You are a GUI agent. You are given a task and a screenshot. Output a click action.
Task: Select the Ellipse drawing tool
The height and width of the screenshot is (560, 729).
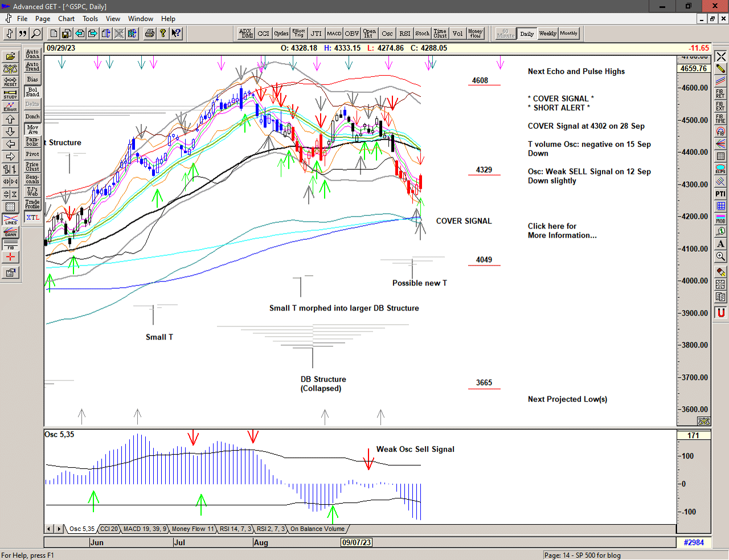pyautogui.click(x=720, y=169)
